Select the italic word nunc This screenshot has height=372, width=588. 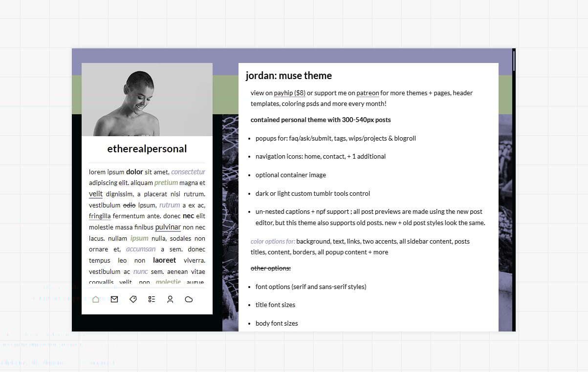[x=140, y=271]
